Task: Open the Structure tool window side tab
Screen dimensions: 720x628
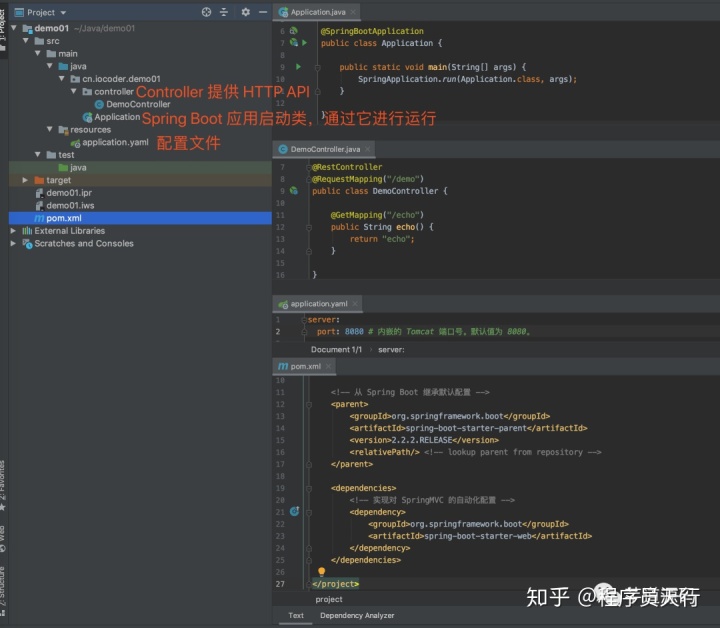Action: 3,590
